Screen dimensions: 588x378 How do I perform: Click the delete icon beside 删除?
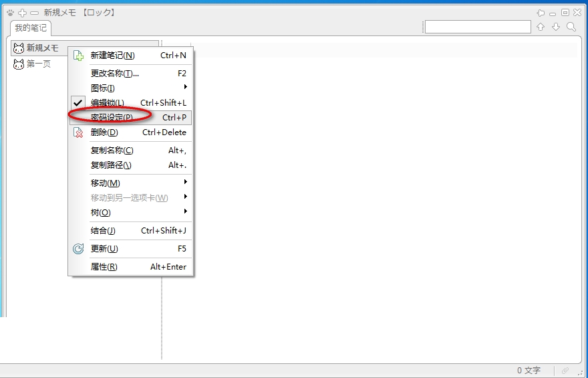pos(78,132)
